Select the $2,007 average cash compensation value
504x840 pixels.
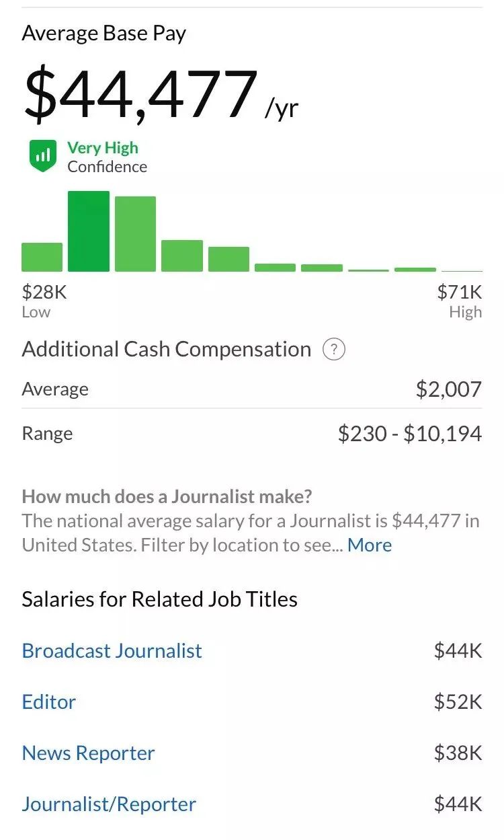[x=448, y=389]
